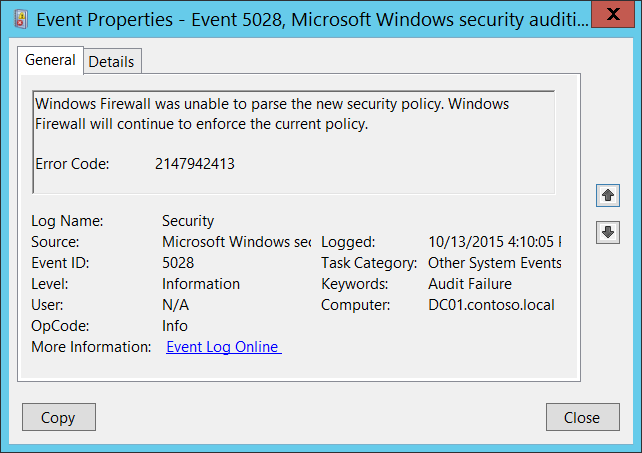Select the General tab
Viewport: 642px width, 453px height.
(50, 60)
